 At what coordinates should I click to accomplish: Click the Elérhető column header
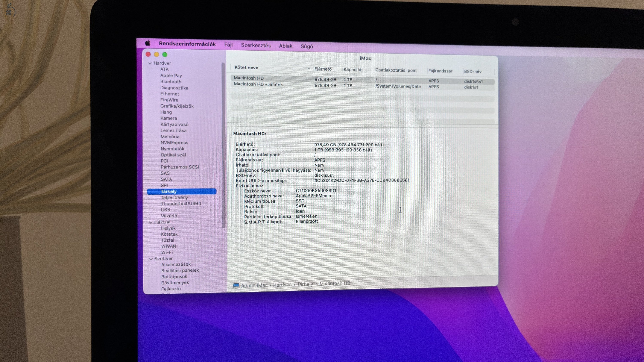[x=323, y=69]
